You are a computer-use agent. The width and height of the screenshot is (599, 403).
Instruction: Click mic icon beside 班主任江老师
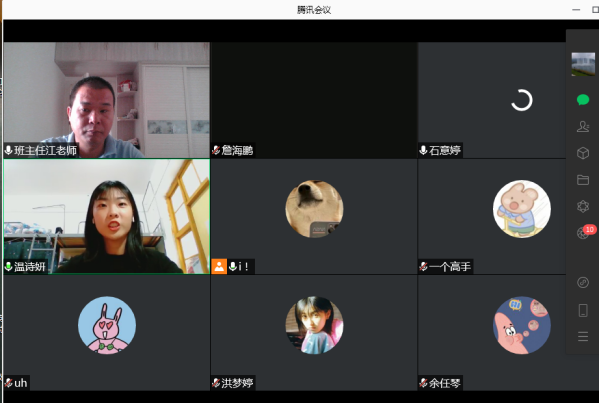click(x=8, y=150)
